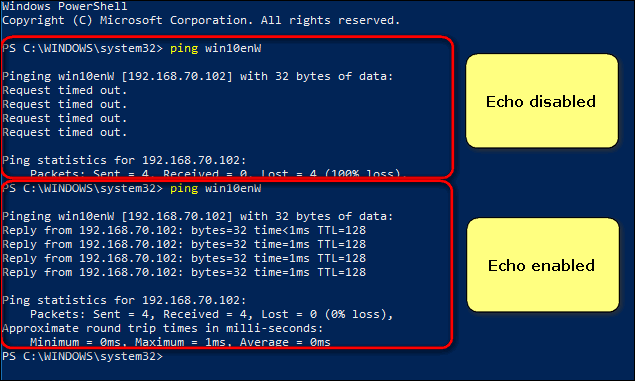The image size is (635, 381).
Task: Click first Ping statistics for 192.168.70.102 line
Action: (x=124, y=160)
